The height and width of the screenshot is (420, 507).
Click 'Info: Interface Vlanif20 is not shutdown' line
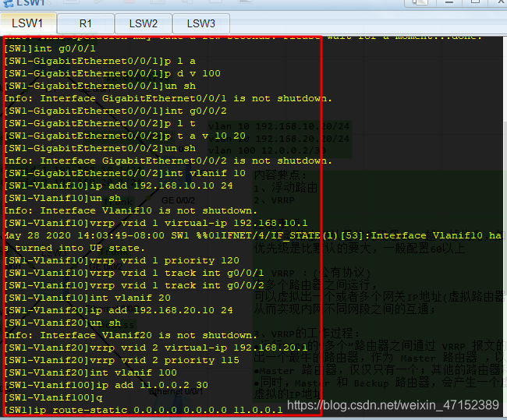[130, 335]
